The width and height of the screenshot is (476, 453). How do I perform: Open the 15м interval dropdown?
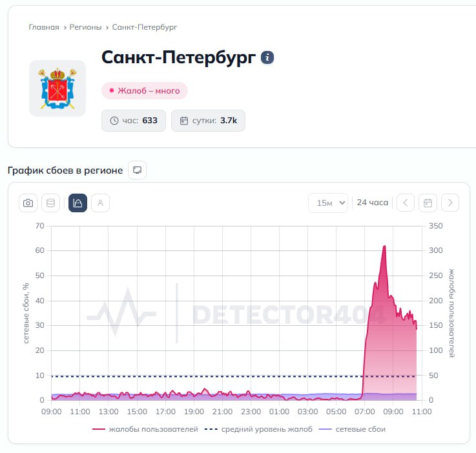point(328,203)
